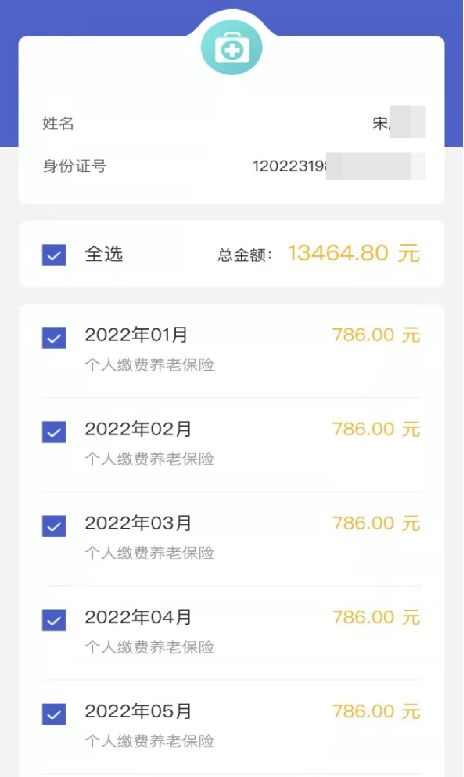Click the 总金额 label
Screen dimensions: 464x777
pyautogui.click(x=244, y=255)
